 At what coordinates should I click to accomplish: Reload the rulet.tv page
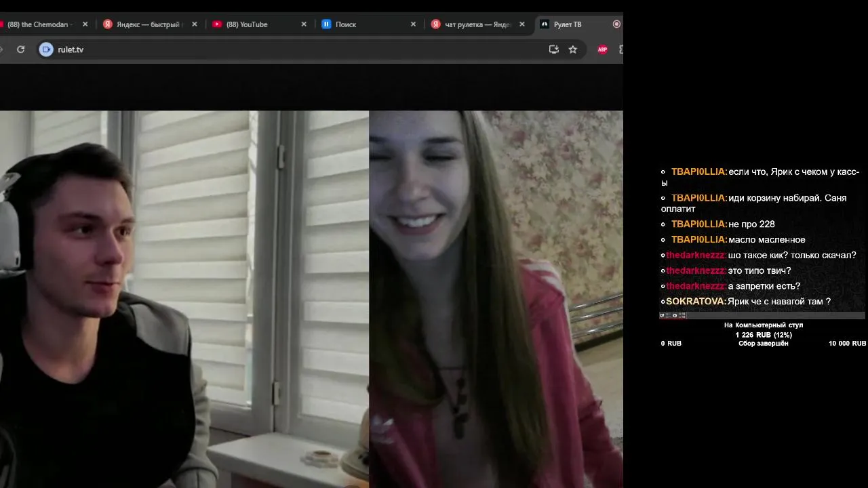(x=21, y=49)
